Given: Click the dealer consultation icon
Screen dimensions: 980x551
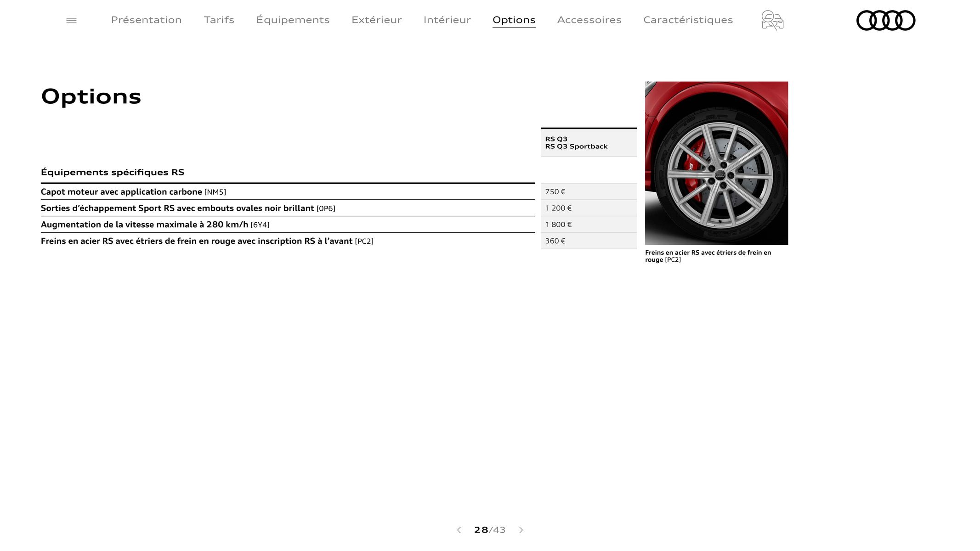Looking at the screenshot, I should coord(772,20).
